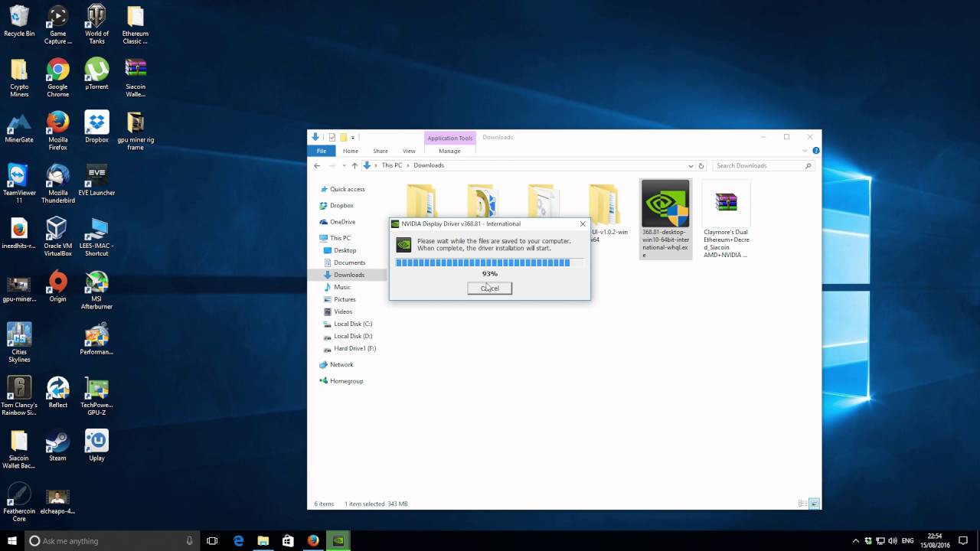Switch to the Share ribbon tab
Viewport: 980px width, 551px height.
coord(381,151)
